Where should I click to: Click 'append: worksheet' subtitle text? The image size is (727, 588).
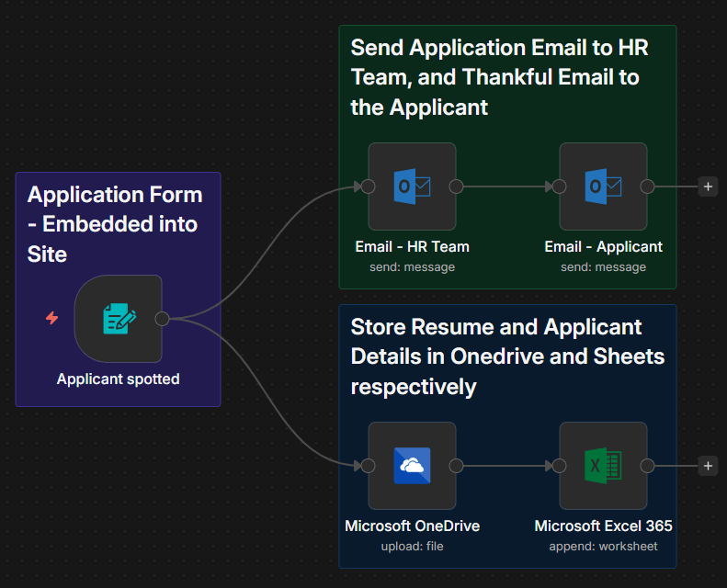pyautogui.click(x=603, y=547)
